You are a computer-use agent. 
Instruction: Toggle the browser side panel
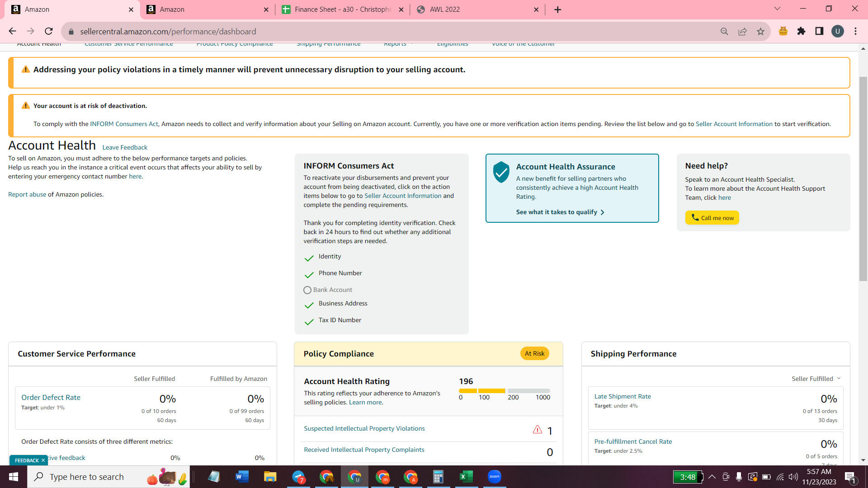[x=819, y=31]
